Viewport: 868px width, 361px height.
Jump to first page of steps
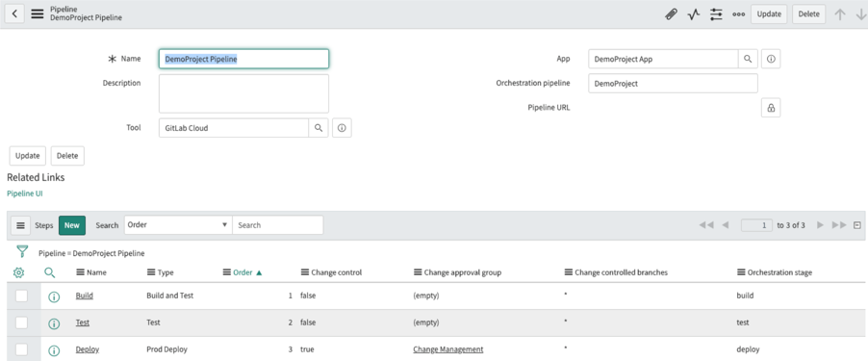(x=705, y=225)
